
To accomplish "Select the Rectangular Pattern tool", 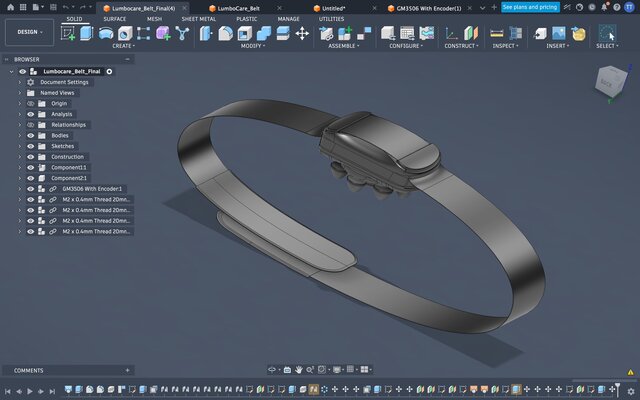I will 143,33.
